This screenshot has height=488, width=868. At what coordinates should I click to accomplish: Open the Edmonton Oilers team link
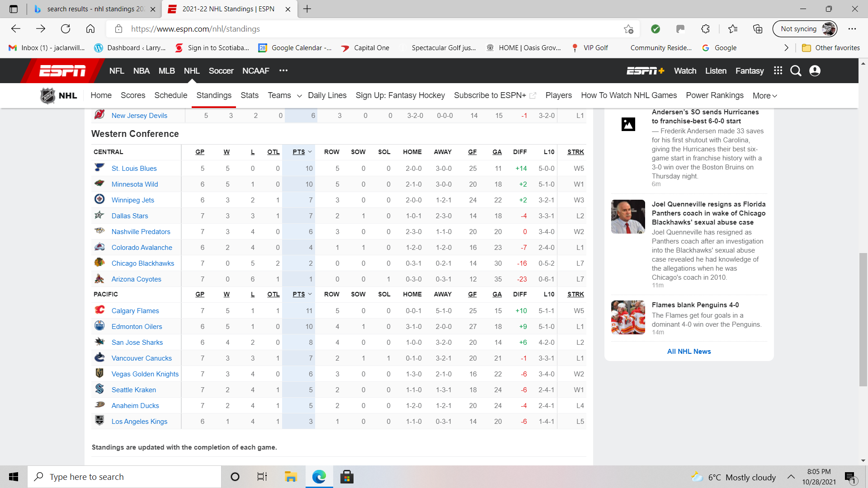click(x=137, y=326)
